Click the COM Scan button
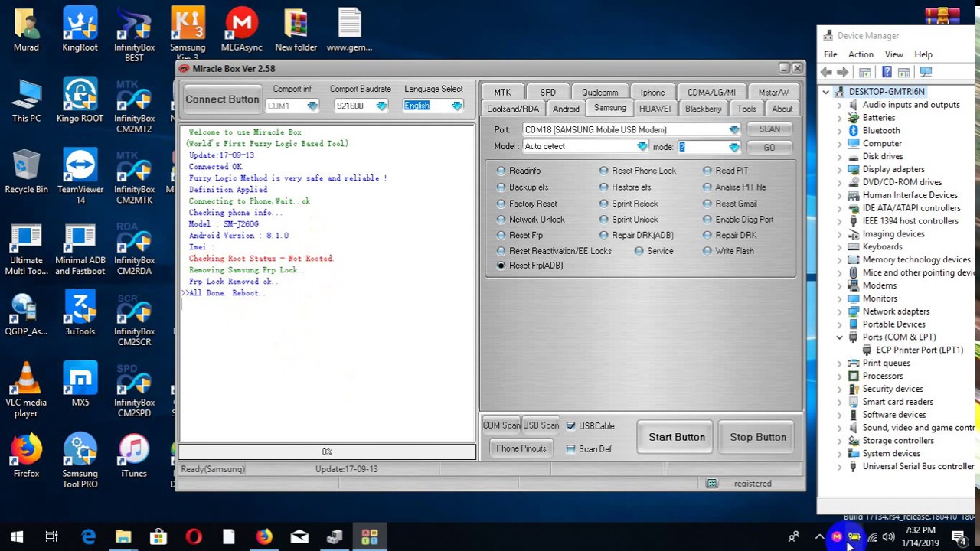The image size is (980, 551). [501, 425]
